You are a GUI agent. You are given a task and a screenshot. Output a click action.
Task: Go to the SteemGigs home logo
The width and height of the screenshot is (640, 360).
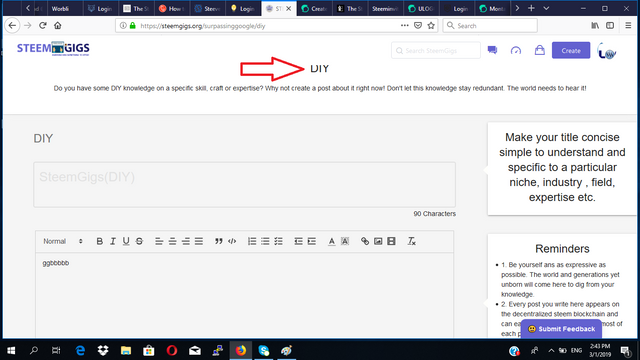(x=53, y=49)
